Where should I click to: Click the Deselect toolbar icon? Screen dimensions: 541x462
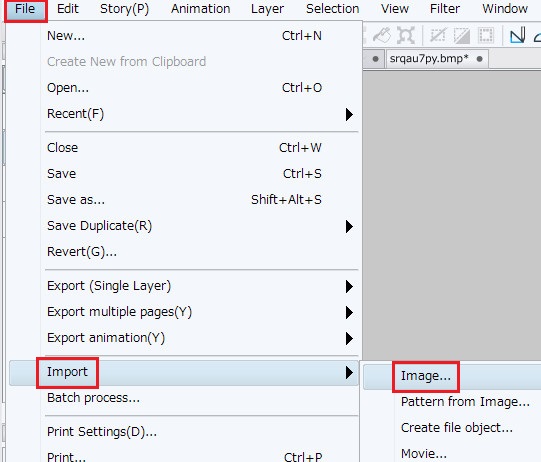click(438, 35)
